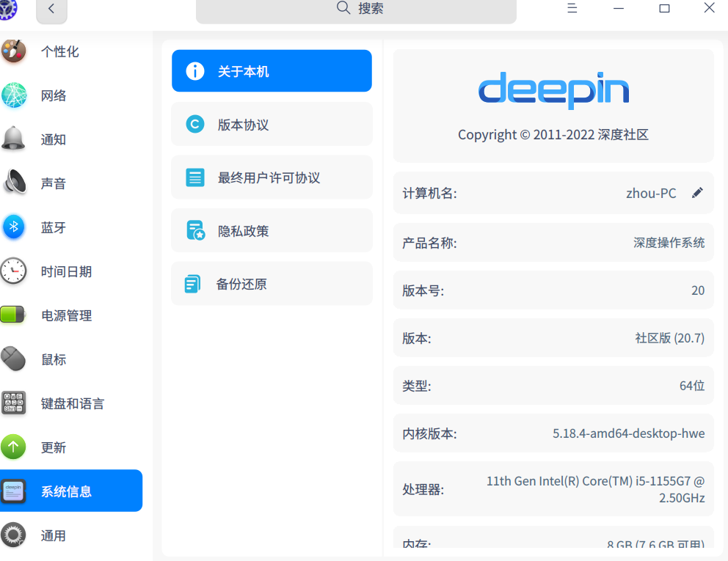Open 更新 from the sidebar
728x561 pixels.
pyautogui.click(x=54, y=447)
